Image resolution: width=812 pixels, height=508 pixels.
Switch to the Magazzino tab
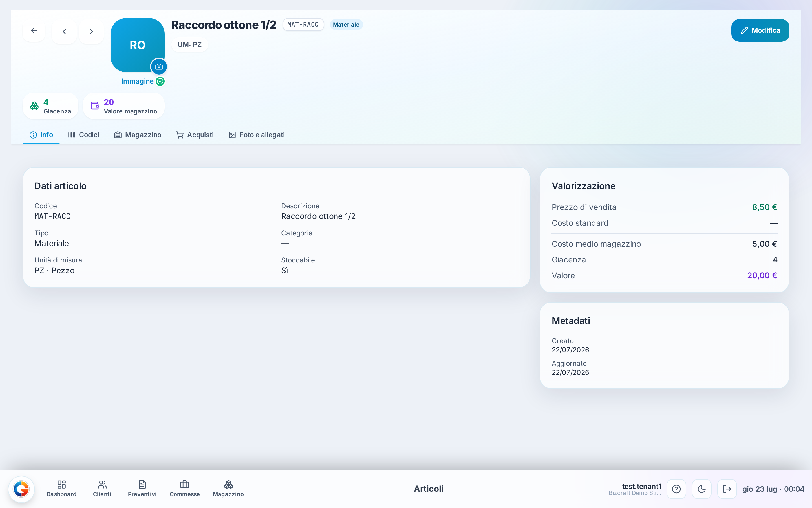138,135
